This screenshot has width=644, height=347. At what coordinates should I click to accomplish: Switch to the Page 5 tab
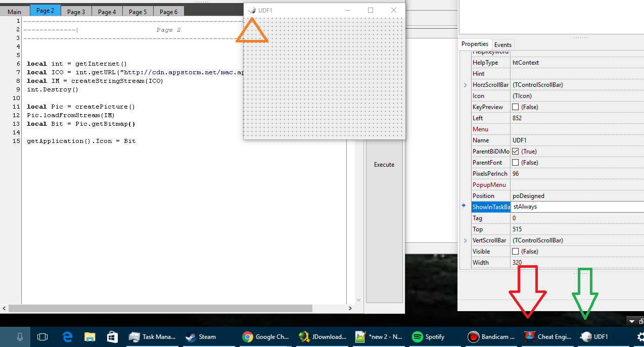tap(137, 11)
